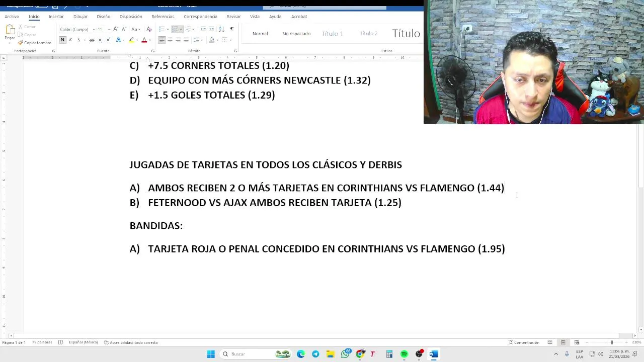Increase paragraph indent
This screenshot has width=644, height=362.
pos(211,29)
